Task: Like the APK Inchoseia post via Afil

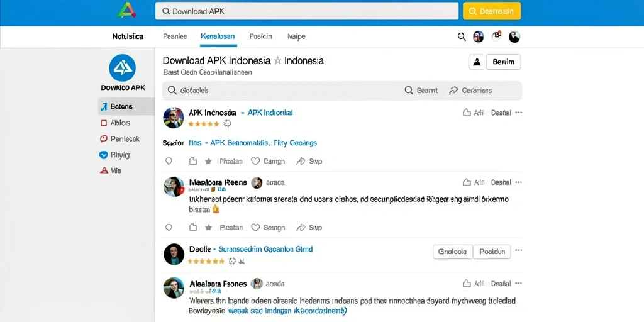Action: pyautogui.click(x=474, y=113)
